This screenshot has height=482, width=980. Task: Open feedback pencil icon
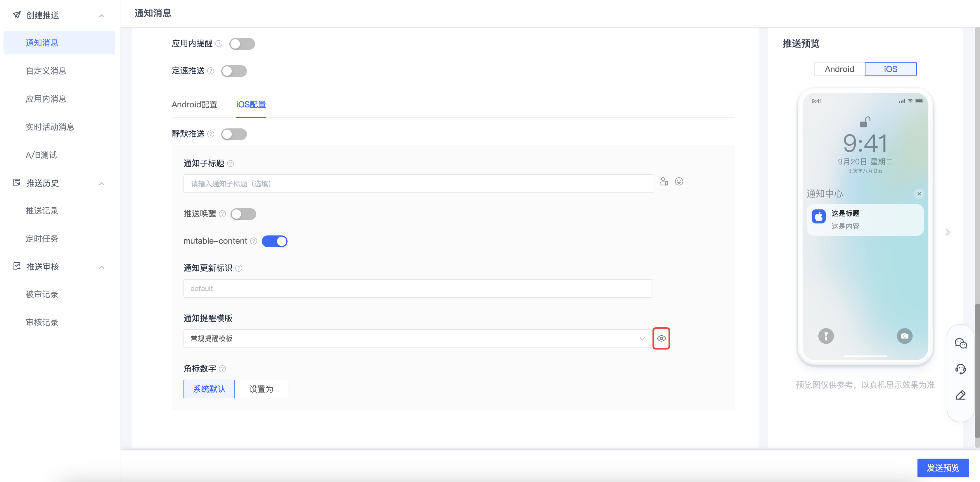[x=961, y=395]
